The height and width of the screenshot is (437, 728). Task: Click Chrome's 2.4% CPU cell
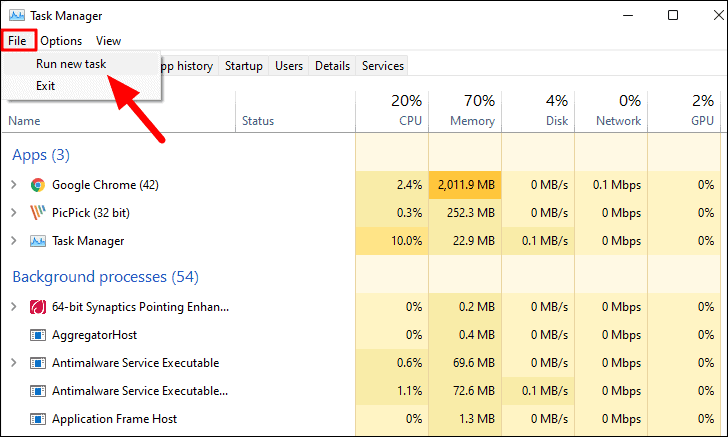(x=392, y=185)
